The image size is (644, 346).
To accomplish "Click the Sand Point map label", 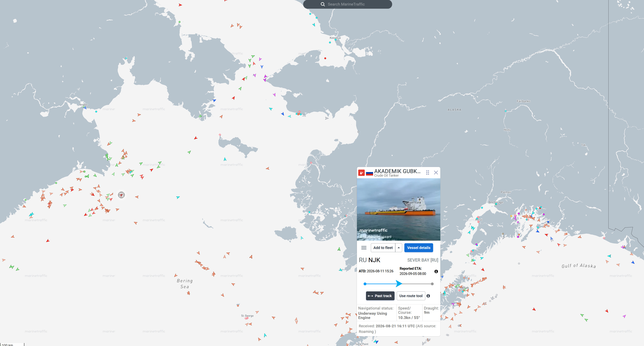I will 362,344.
